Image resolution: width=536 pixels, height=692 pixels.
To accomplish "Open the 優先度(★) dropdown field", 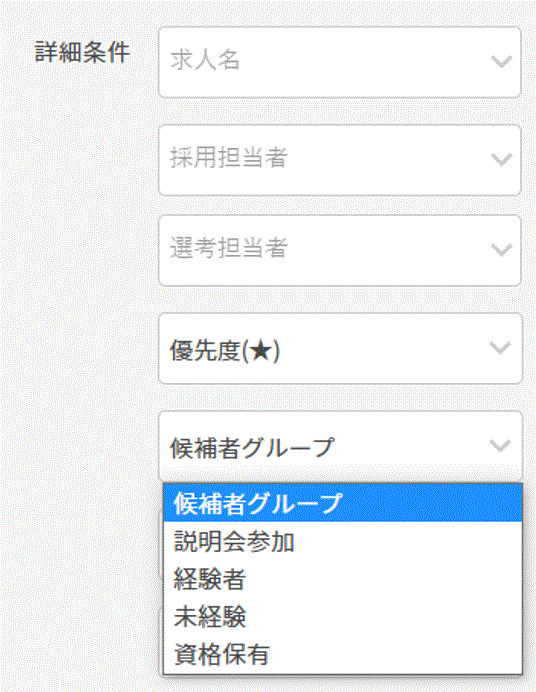I will point(341,348).
